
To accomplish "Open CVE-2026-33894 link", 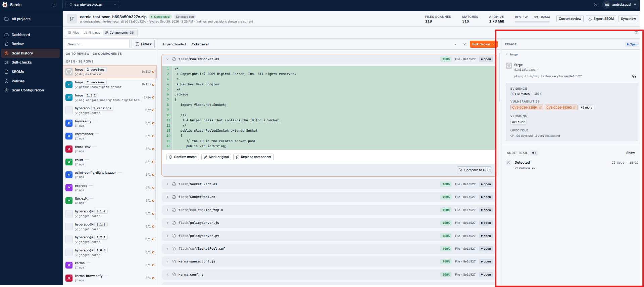I will [527, 108].
